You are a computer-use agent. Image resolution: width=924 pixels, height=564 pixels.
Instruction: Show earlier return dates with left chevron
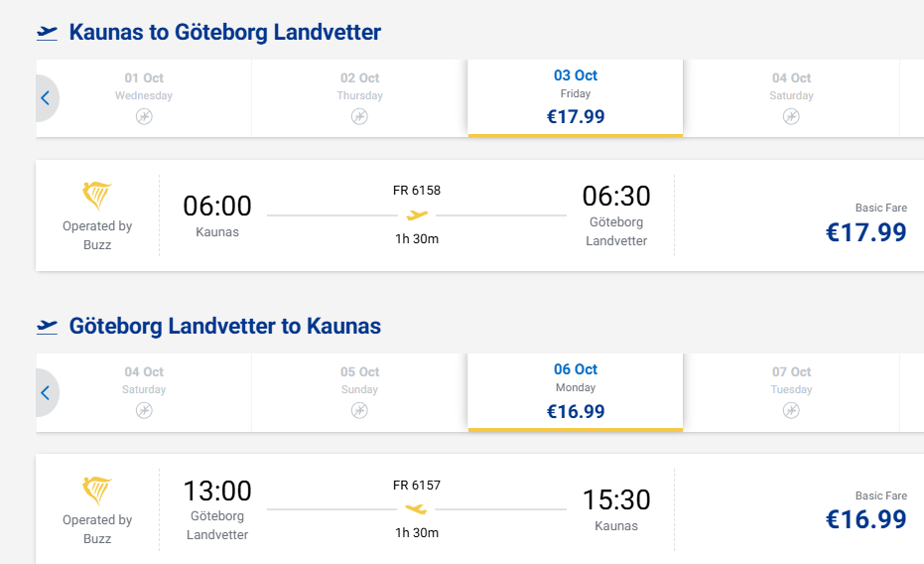(x=47, y=392)
